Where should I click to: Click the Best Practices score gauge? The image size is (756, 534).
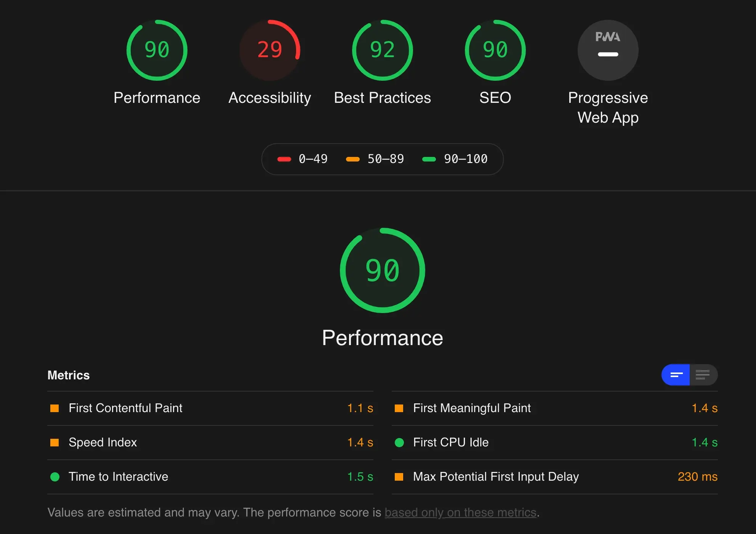click(382, 50)
